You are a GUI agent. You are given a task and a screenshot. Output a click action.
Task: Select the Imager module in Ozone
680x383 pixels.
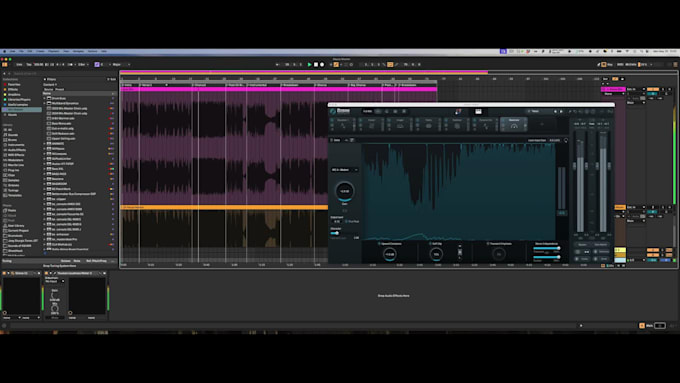400,124
